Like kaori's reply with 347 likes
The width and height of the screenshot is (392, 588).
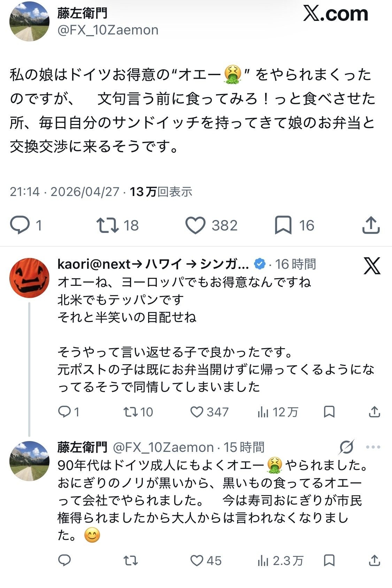(197, 412)
